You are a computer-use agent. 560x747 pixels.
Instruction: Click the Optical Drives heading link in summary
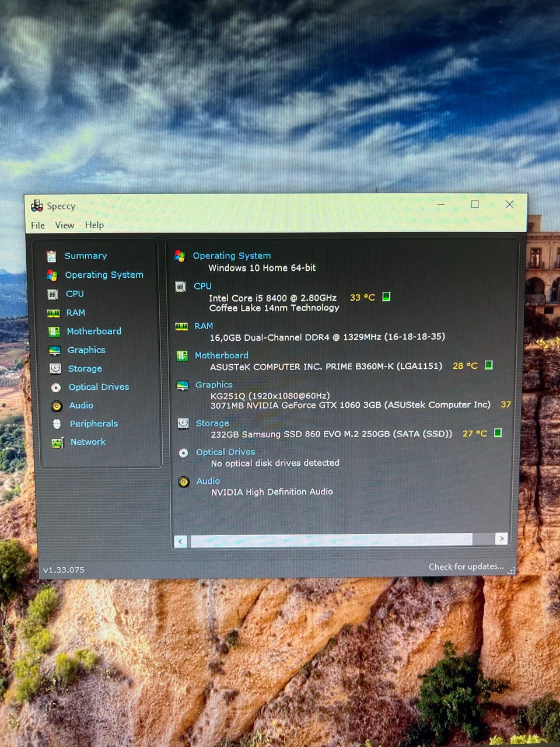coord(226,452)
